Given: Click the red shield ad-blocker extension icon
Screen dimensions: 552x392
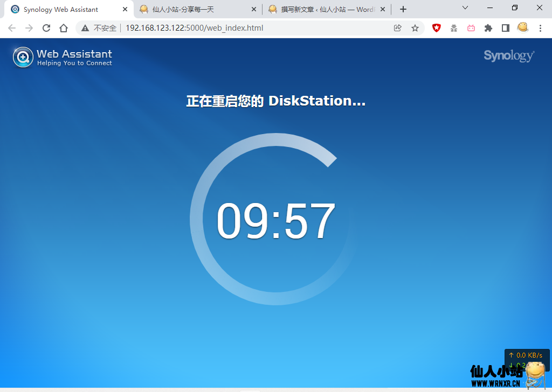Looking at the screenshot, I should (436, 28).
